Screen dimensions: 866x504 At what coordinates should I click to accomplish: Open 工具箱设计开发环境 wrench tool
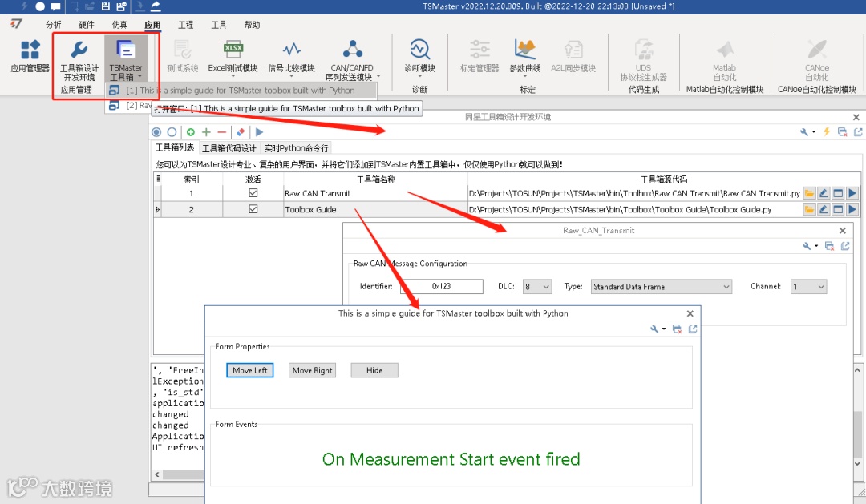79,61
